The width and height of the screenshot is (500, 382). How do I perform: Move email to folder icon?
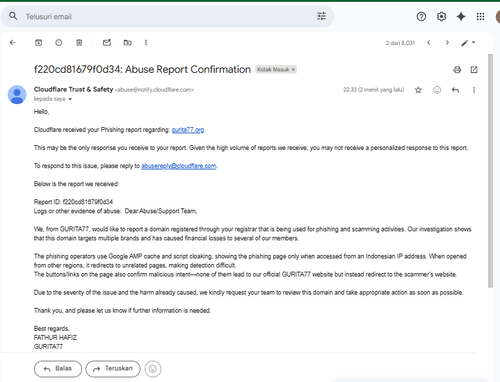point(128,43)
